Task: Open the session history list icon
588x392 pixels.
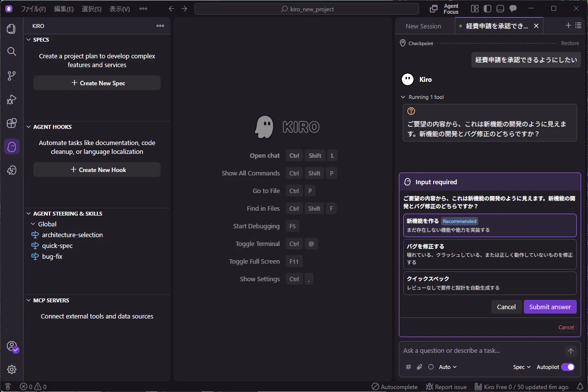Action: 578,25
